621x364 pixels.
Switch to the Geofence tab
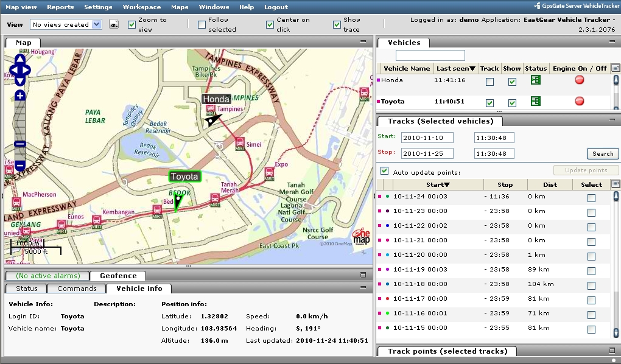click(118, 276)
